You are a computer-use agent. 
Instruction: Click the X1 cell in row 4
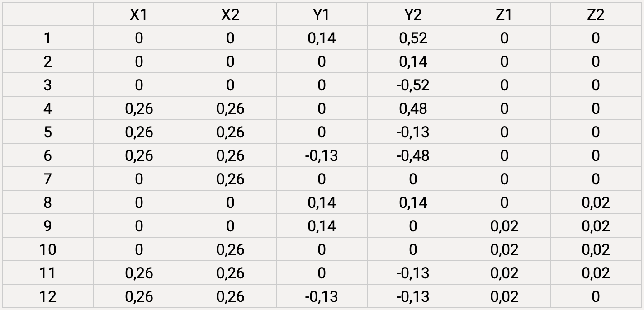(139, 109)
